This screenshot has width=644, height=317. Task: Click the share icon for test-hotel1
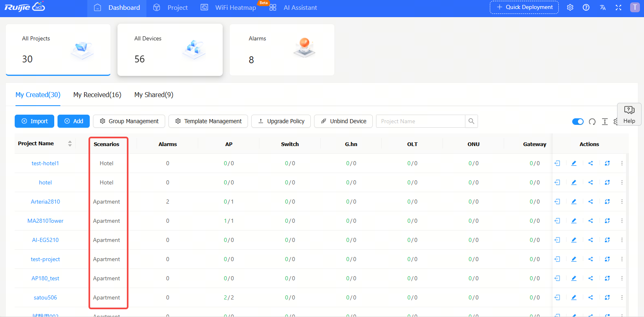click(591, 163)
